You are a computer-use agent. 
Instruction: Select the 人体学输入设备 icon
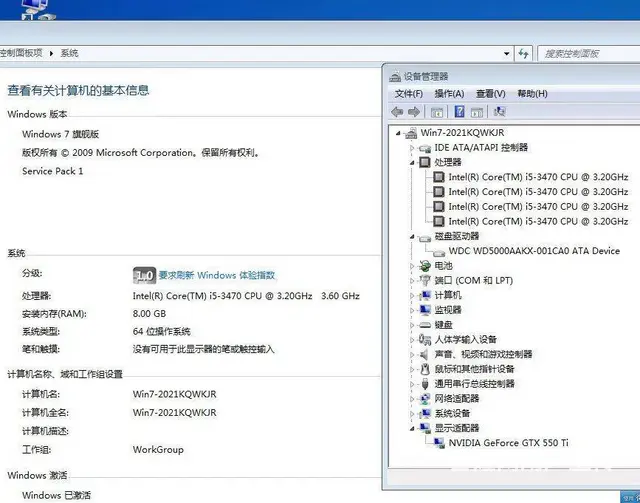425,339
